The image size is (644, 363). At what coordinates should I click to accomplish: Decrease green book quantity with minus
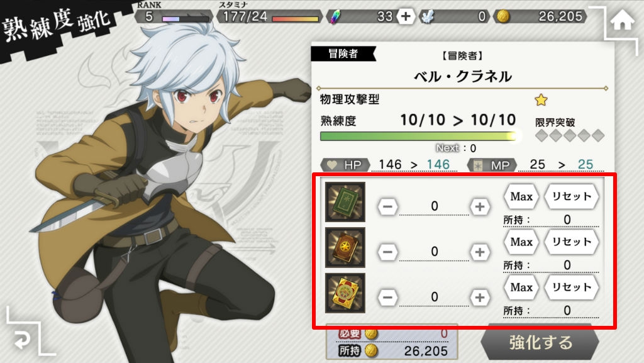coord(387,206)
